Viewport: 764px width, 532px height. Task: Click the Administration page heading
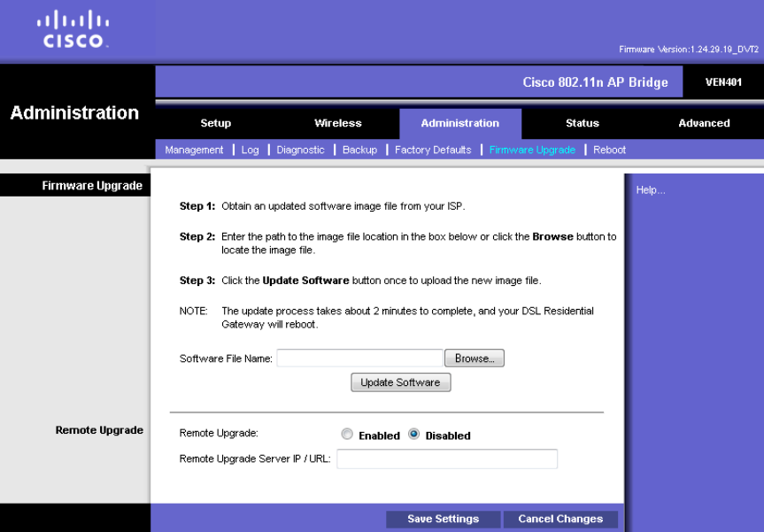click(x=74, y=112)
